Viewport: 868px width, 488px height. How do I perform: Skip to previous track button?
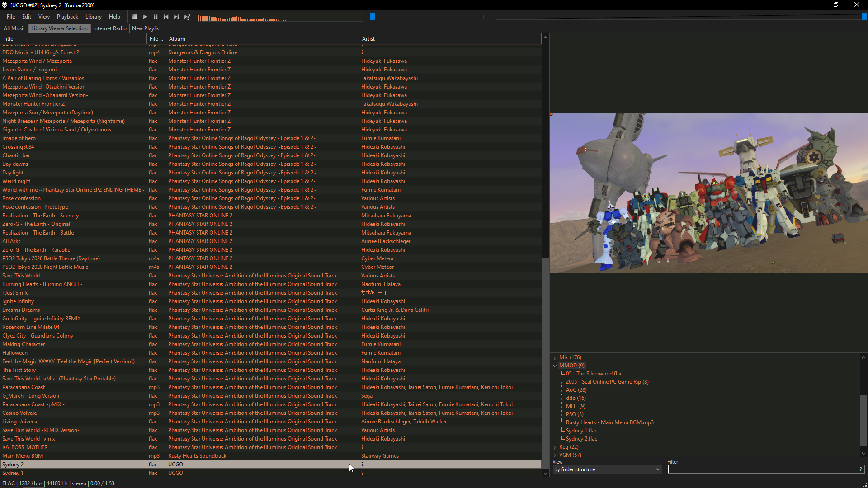point(166,17)
